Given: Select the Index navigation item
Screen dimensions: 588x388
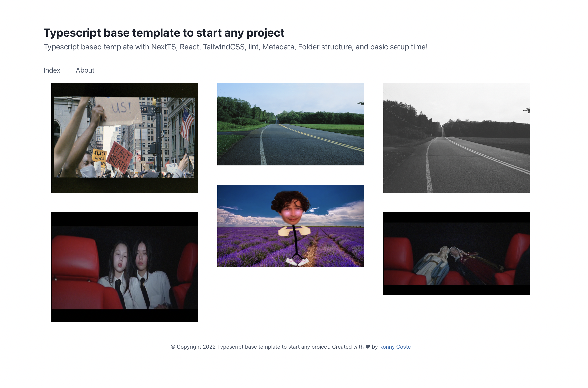Looking at the screenshot, I should pos(52,70).
